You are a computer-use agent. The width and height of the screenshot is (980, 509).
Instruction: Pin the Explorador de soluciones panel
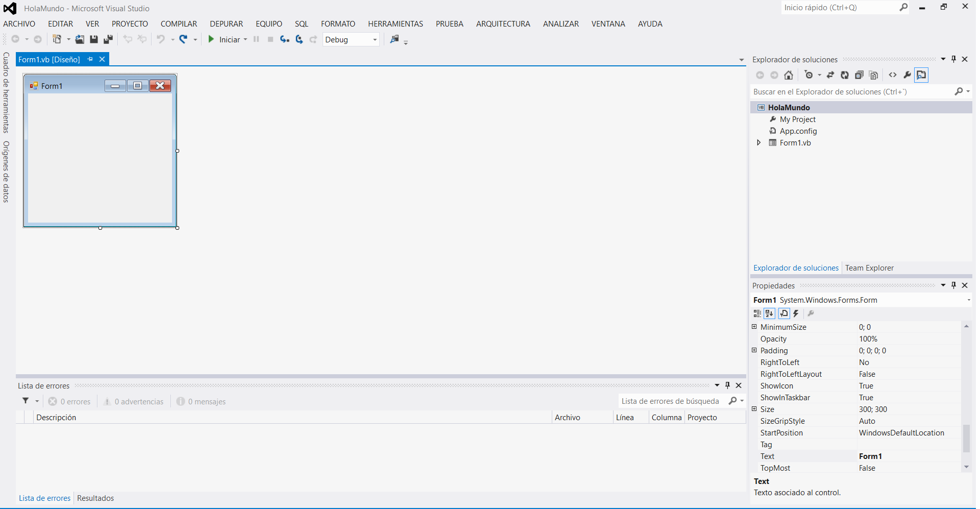[953, 59]
